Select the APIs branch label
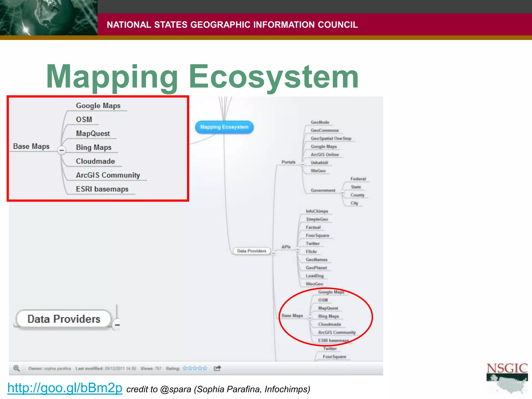532x399 pixels. coord(286,247)
